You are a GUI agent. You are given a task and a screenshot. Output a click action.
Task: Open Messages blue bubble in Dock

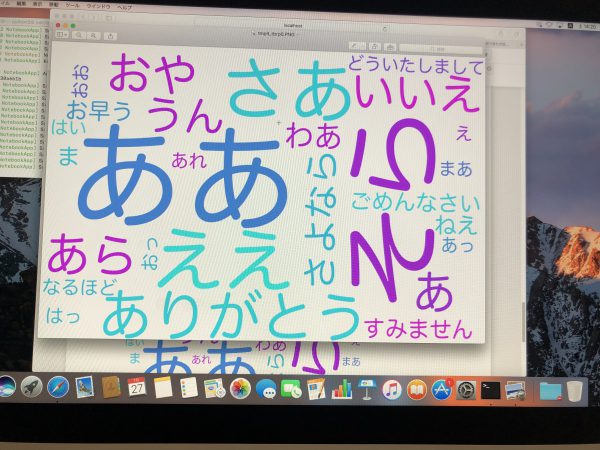[266, 389]
